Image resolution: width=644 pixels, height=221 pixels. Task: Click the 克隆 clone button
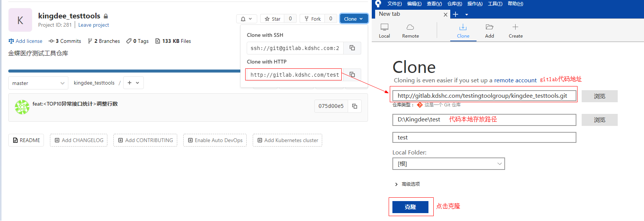pyautogui.click(x=410, y=207)
